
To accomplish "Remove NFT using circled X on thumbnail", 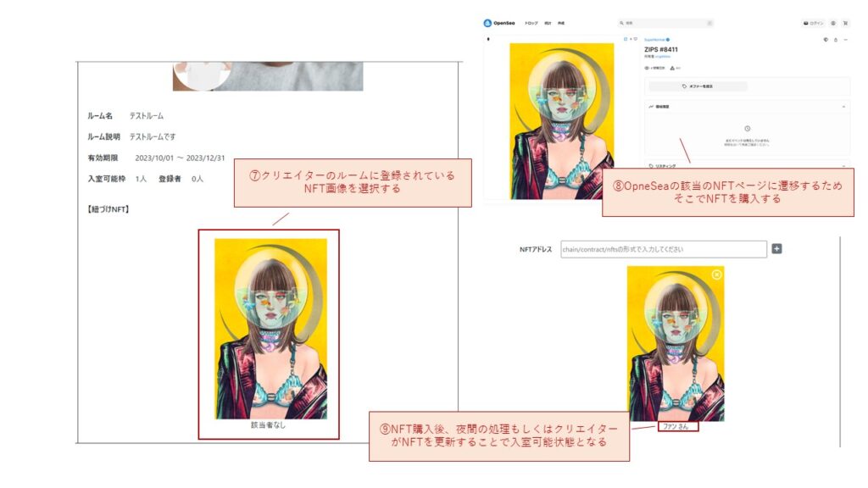I will click(716, 274).
